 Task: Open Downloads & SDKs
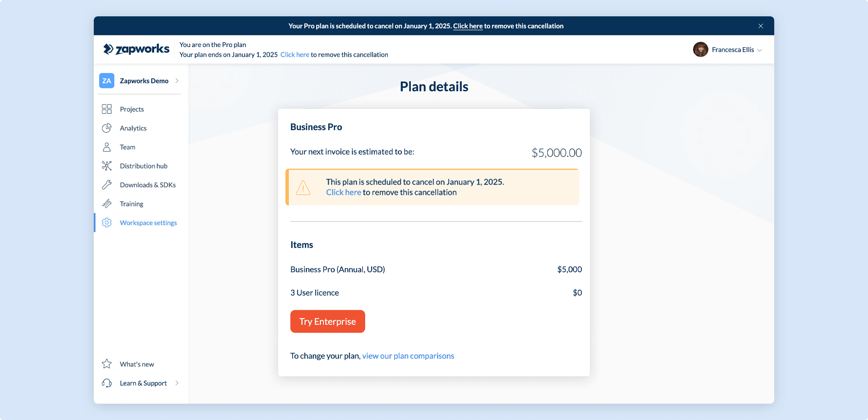pos(148,185)
